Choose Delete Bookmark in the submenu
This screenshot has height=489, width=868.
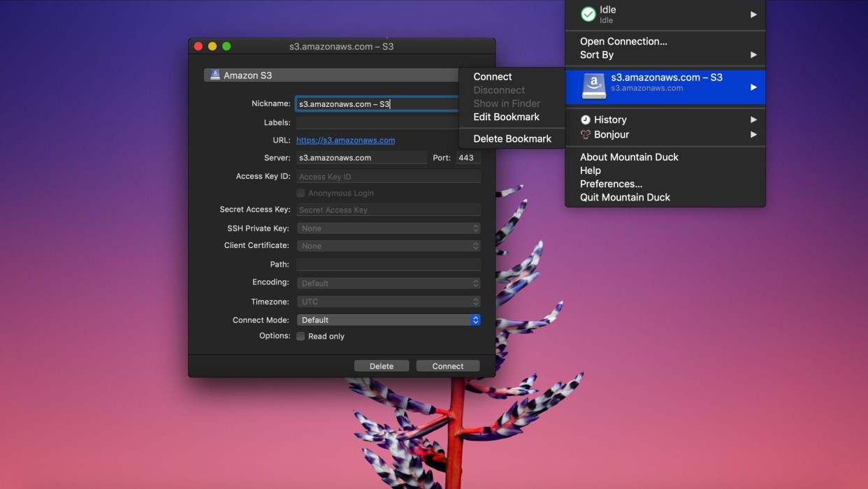512,138
